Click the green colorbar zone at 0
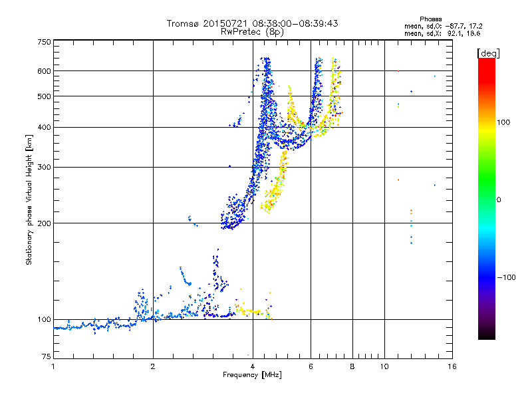532x399 pixels. [487, 200]
